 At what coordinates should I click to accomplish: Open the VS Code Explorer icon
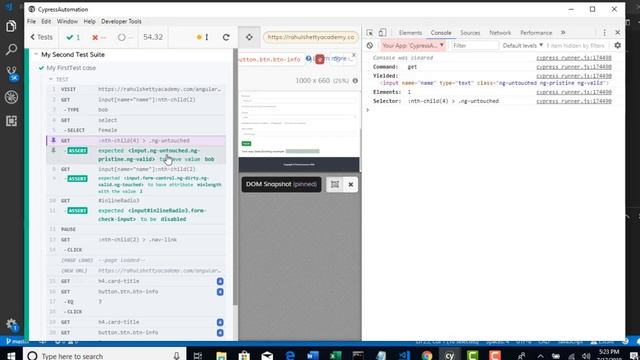click(11, 26)
